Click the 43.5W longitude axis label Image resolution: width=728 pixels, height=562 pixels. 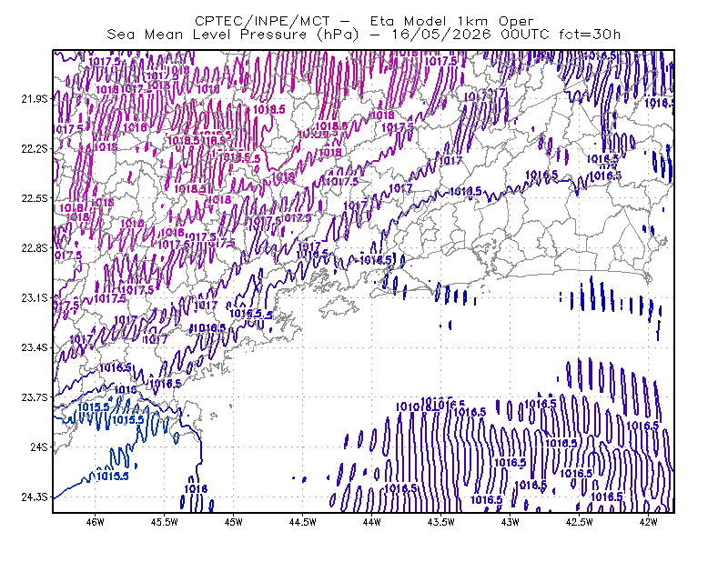click(441, 522)
